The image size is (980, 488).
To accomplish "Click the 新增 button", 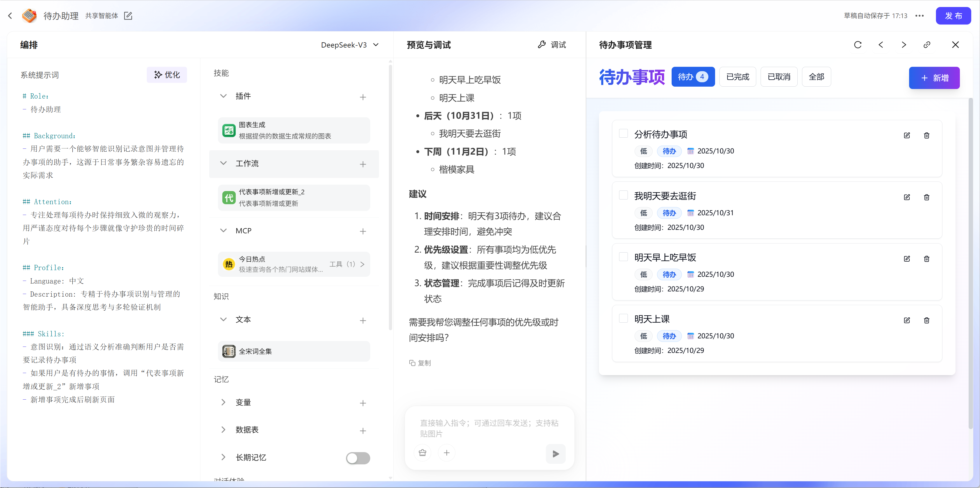I will pyautogui.click(x=934, y=78).
